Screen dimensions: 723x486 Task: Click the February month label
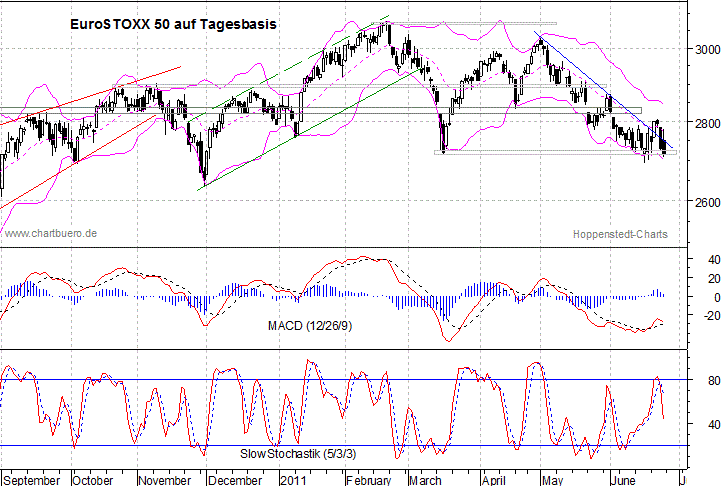tap(369, 480)
